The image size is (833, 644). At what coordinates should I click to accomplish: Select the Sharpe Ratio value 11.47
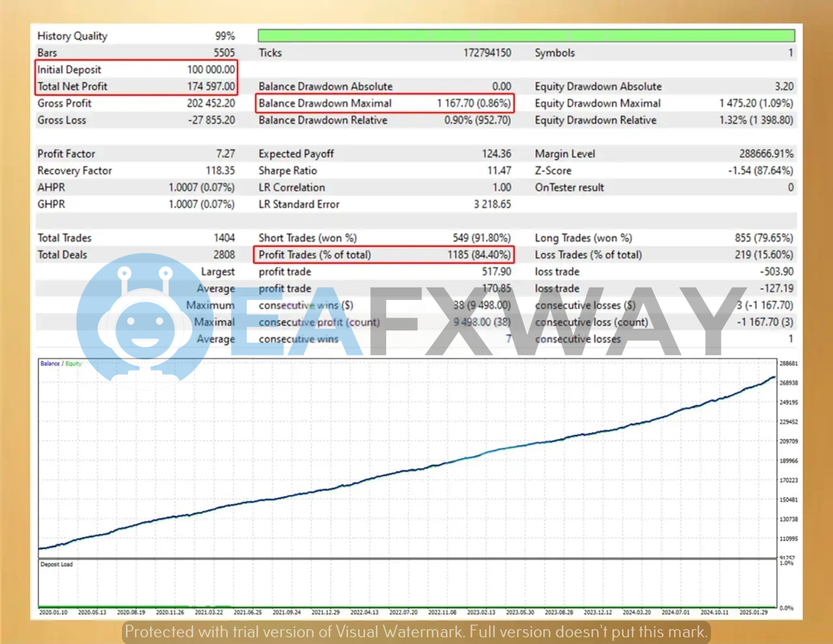(x=499, y=170)
